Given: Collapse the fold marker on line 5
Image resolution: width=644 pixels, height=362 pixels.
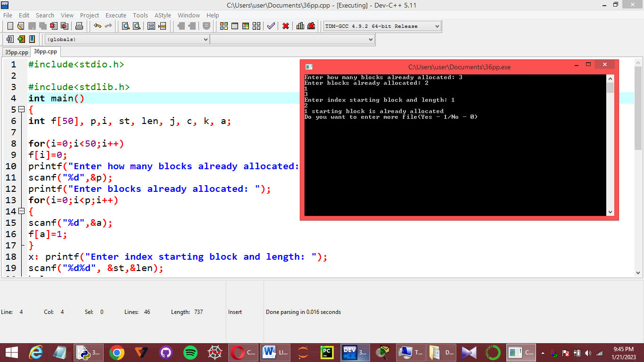Looking at the screenshot, I should tap(21, 109).
